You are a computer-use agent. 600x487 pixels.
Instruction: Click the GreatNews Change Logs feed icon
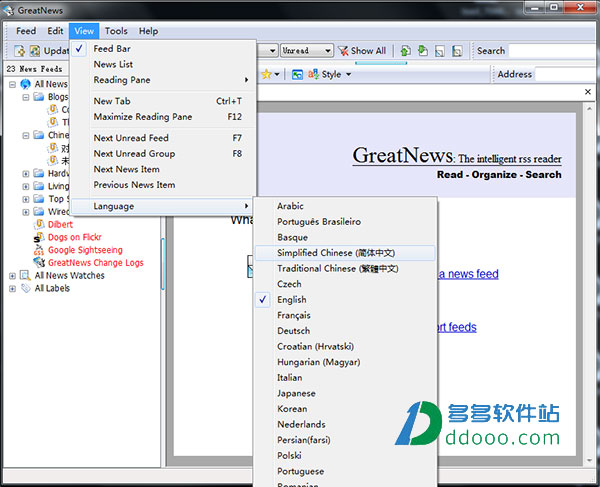(x=39, y=262)
